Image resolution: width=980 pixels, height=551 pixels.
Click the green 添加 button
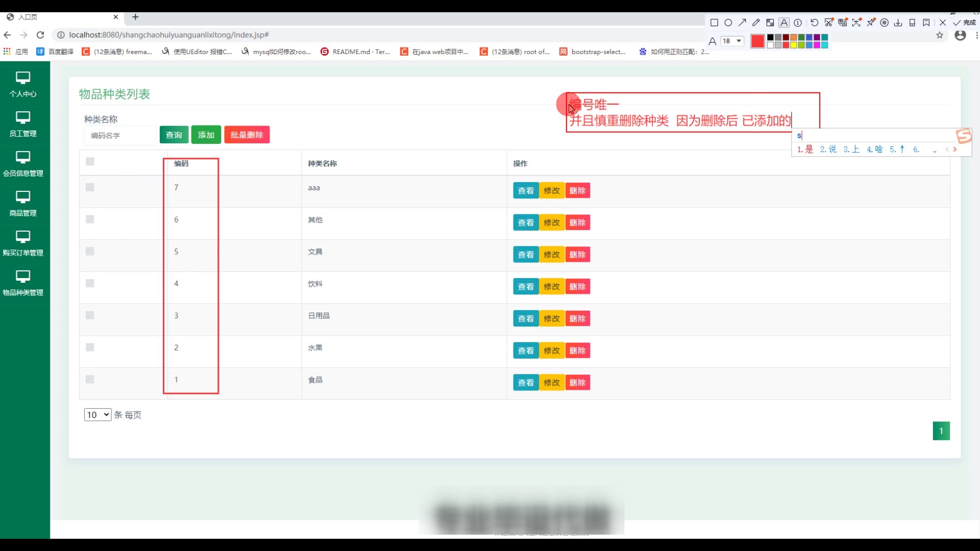(x=206, y=135)
